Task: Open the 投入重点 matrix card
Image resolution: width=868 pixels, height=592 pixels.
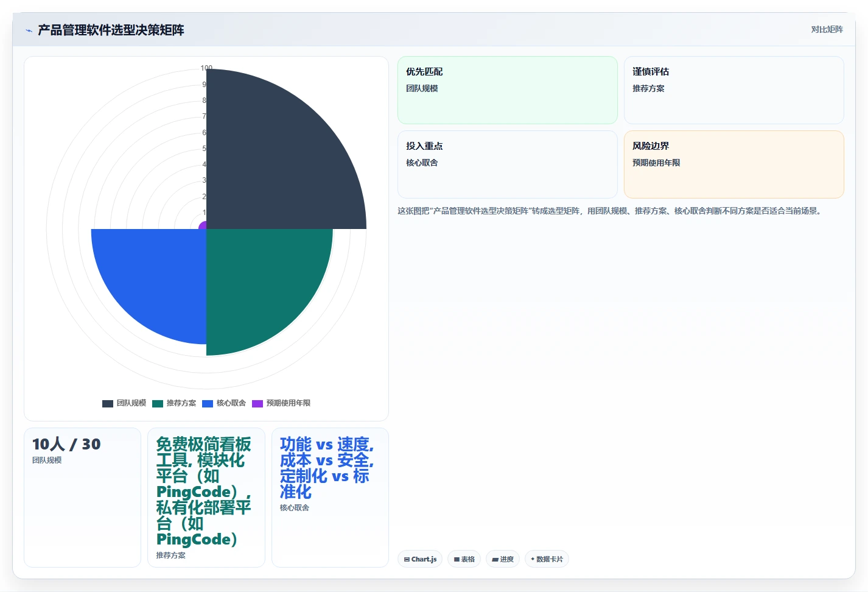Action: click(x=508, y=164)
